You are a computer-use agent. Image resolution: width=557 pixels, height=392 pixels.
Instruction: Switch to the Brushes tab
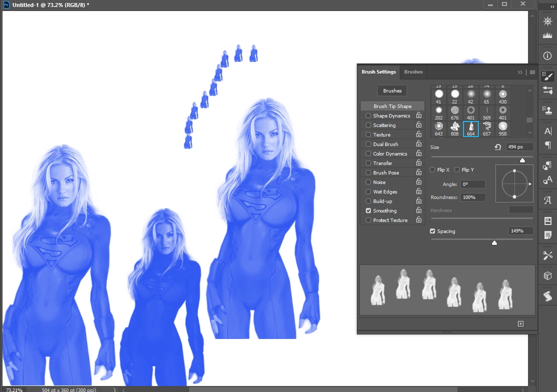413,71
